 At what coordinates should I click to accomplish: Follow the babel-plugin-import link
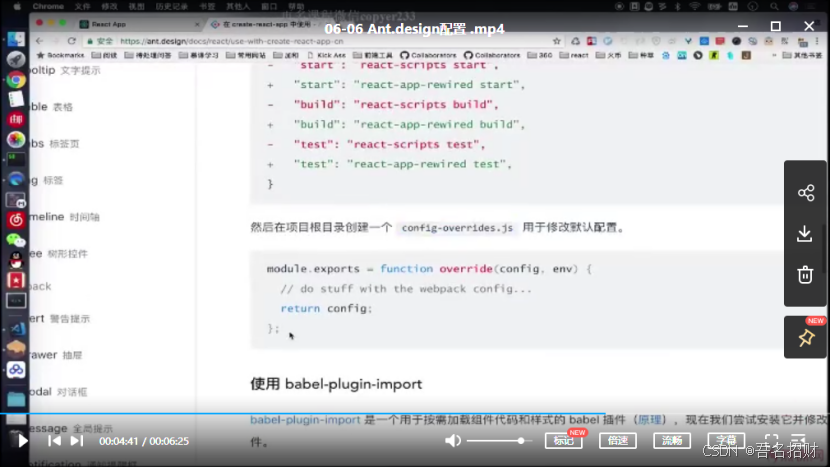pyautogui.click(x=305, y=420)
